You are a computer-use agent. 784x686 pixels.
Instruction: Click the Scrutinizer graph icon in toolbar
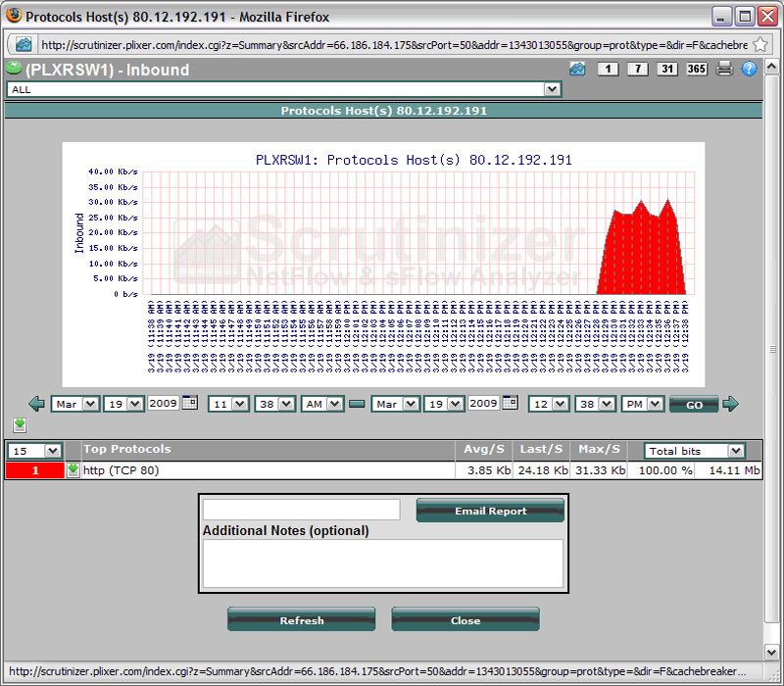click(x=577, y=69)
